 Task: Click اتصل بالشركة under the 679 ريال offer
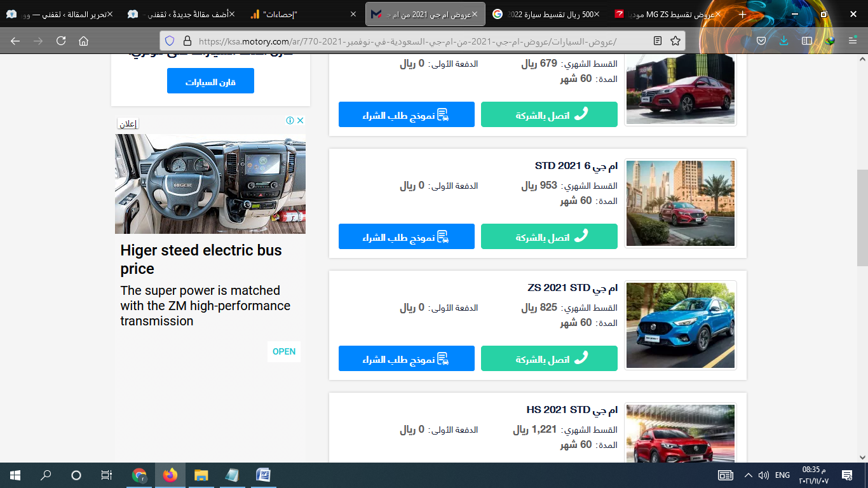pyautogui.click(x=549, y=114)
